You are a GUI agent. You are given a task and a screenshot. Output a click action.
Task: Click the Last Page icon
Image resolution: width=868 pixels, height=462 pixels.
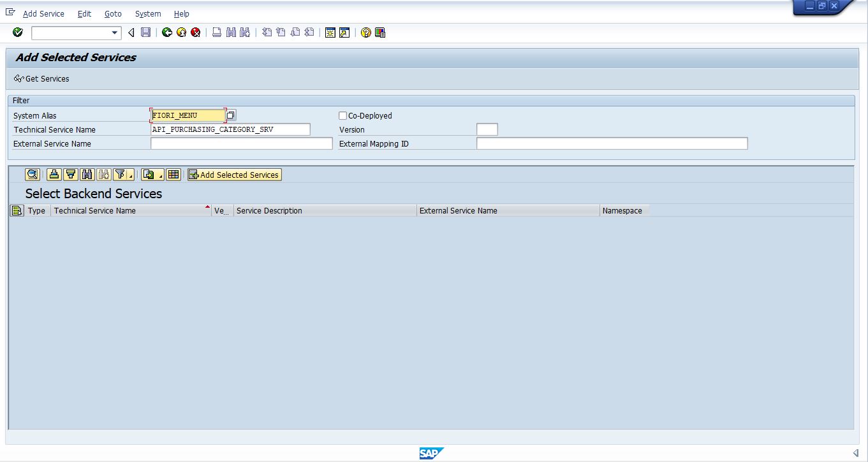309,32
